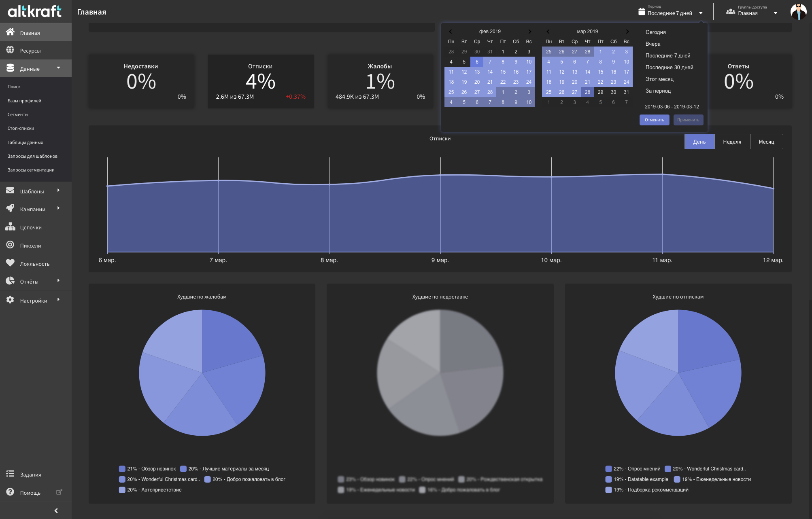Click the external link icon beside Помощь
The width and height of the screenshot is (812, 519).
click(x=59, y=492)
